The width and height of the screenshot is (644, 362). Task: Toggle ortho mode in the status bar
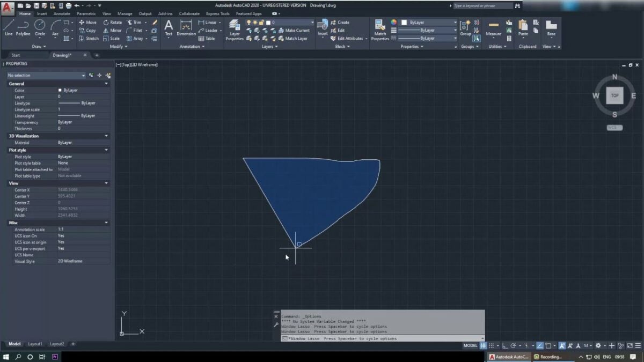[505, 346]
